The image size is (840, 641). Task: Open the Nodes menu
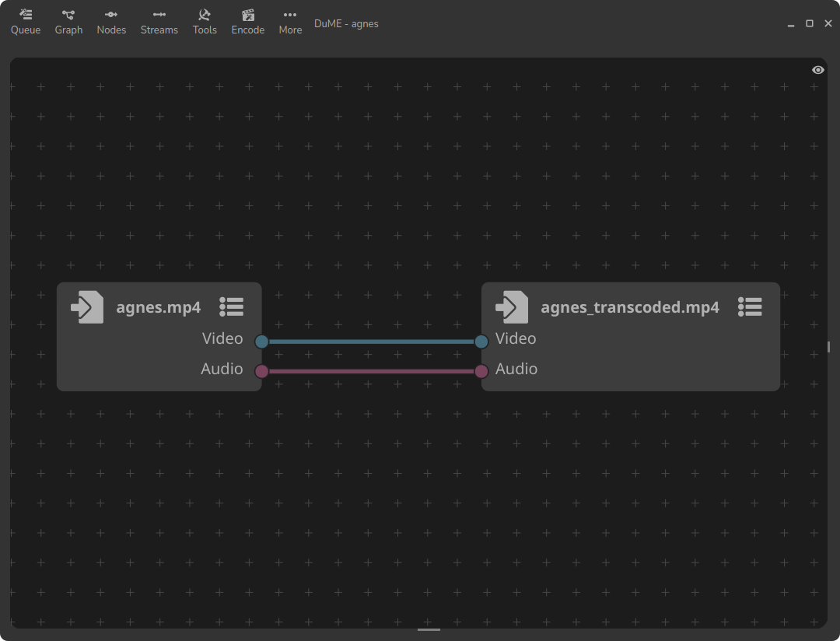[x=111, y=22]
